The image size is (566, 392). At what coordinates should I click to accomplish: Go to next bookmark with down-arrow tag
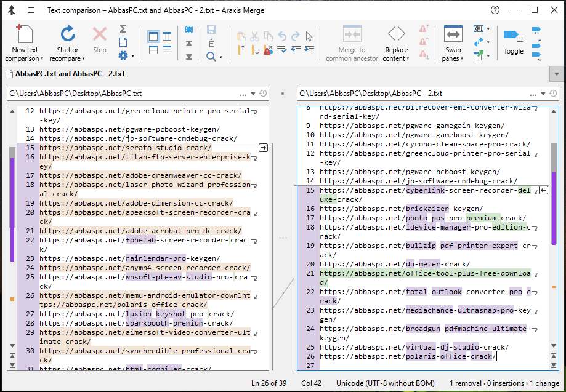[x=537, y=57]
